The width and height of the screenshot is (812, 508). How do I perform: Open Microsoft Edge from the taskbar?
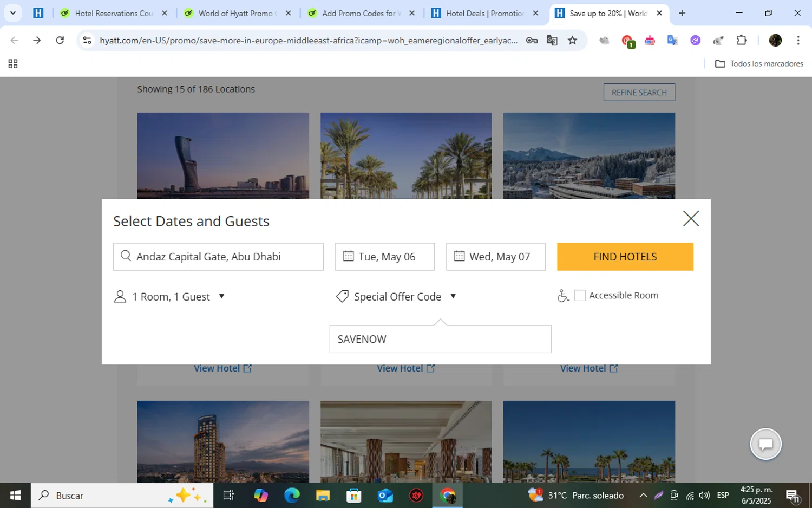tap(292, 496)
